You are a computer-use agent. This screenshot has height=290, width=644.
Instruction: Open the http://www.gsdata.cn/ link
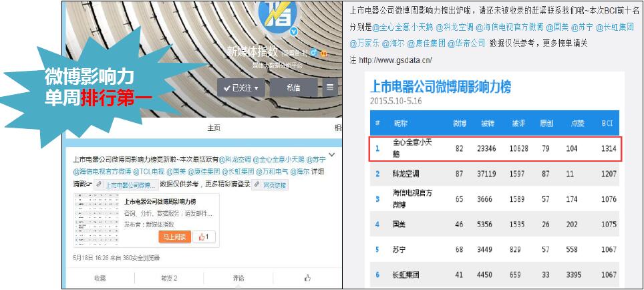395,60
